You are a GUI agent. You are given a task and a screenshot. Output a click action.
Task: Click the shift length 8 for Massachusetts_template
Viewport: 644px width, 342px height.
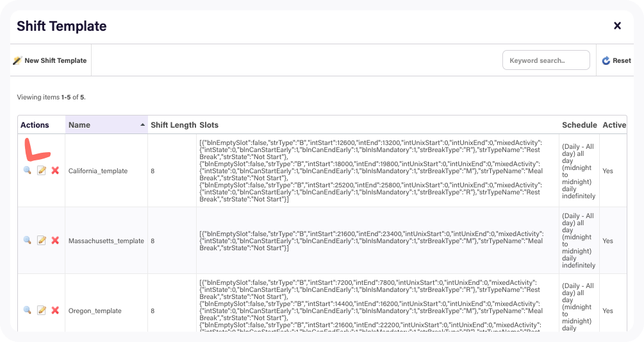click(153, 241)
